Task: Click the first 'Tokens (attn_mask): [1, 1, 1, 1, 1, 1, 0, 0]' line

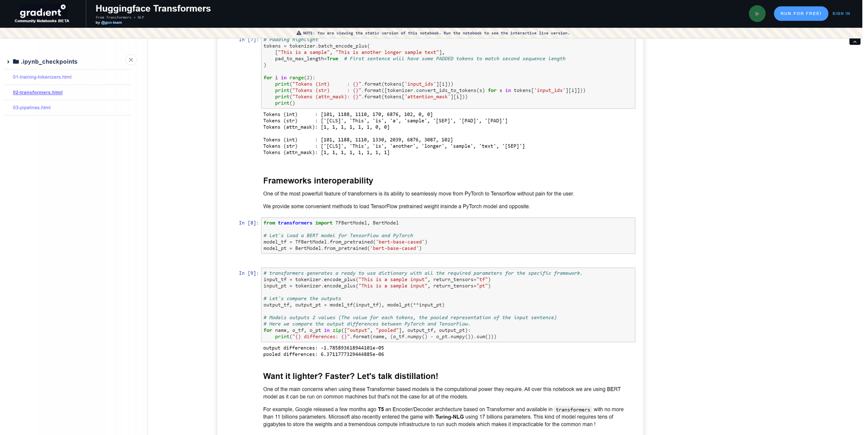Action: point(326,127)
